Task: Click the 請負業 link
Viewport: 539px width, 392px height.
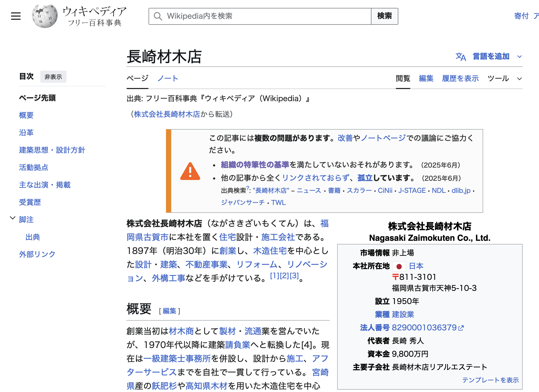Action: click(238, 345)
